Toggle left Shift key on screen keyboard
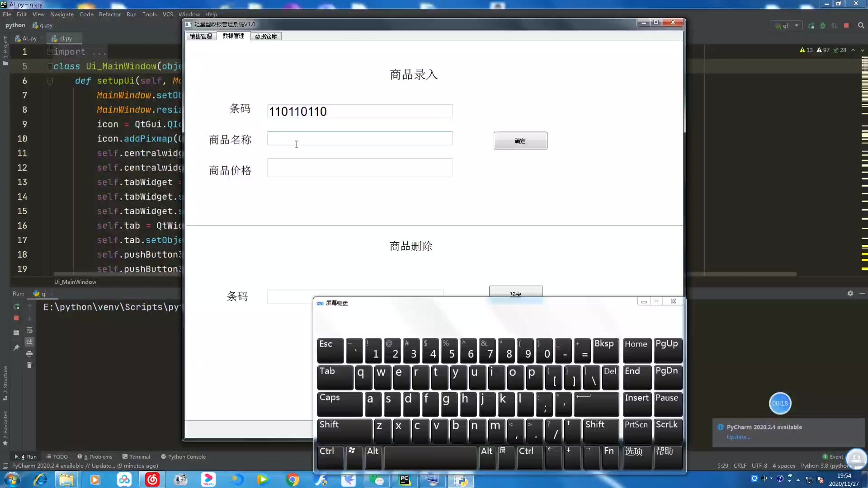 point(344,431)
